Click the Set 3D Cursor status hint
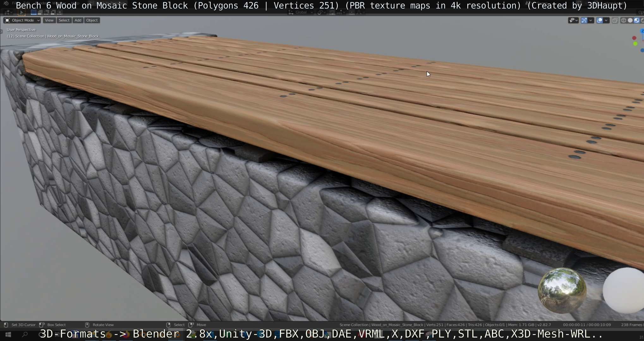Screen dimensions: 644x341 (x=20, y=325)
